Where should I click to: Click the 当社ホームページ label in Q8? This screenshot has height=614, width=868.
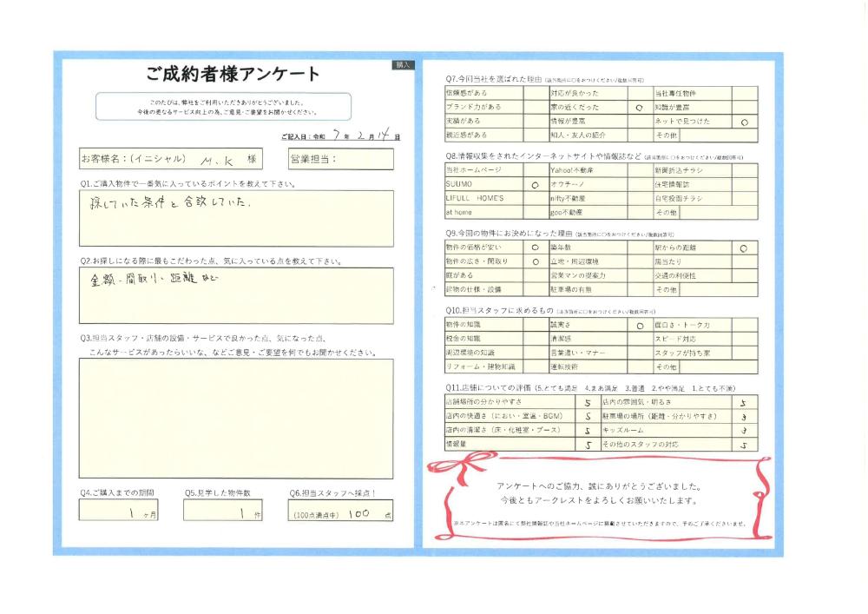pos(473,170)
